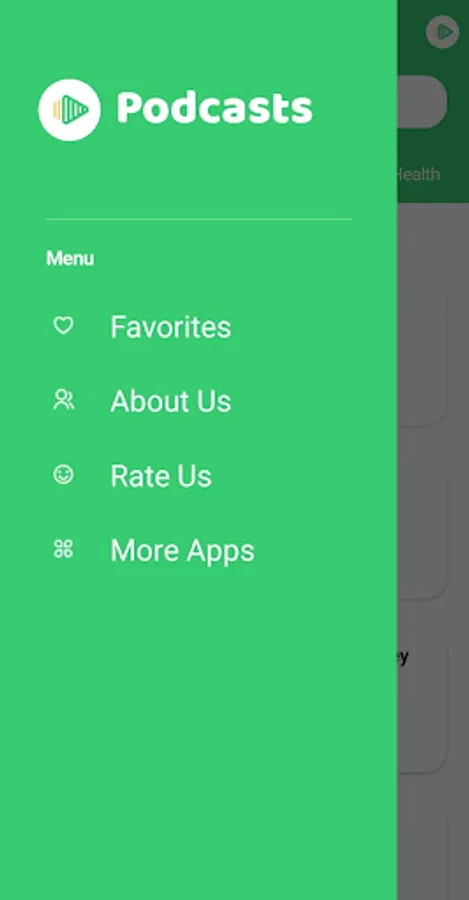Click the heart icon beside Favorites
This screenshot has width=469, height=900.
point(63,325)
